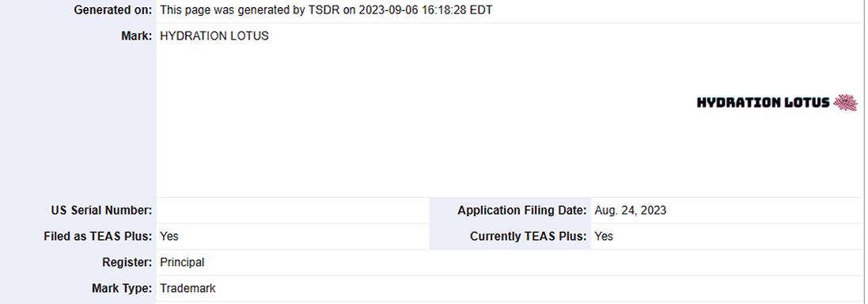This screenshot has height=304, width=868.
Task: Click the 'Application Filing Date:' label
Action: (522, 211)
